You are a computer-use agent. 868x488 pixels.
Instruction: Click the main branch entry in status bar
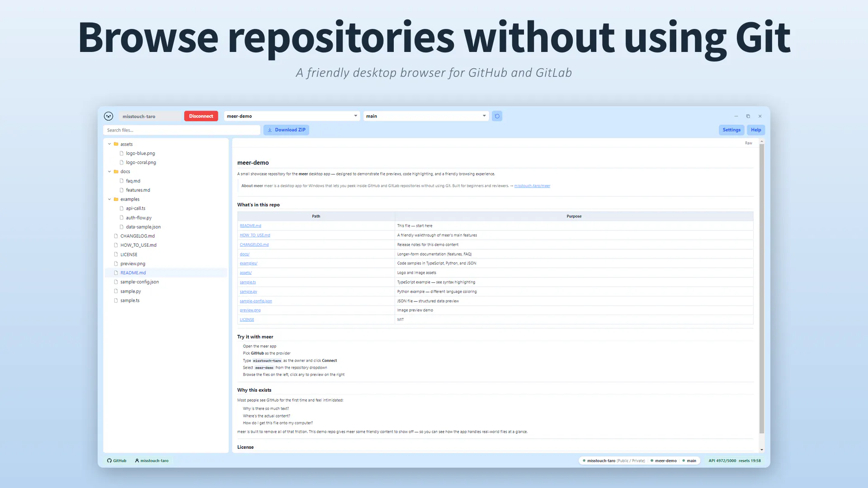689,461
